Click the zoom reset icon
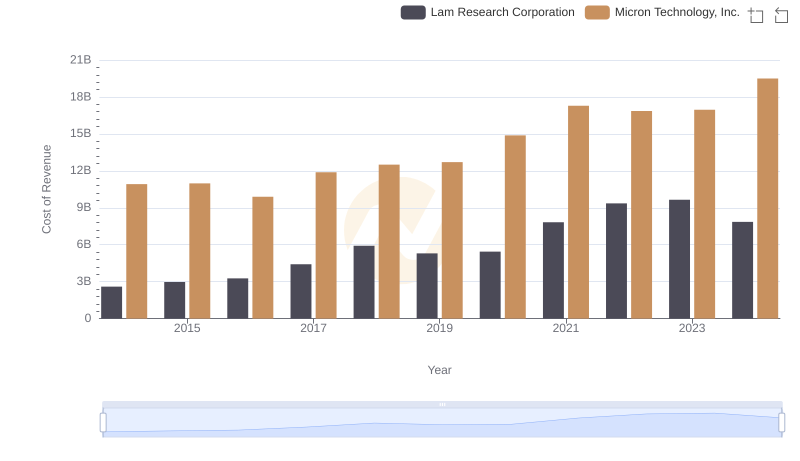The height and width of the screenshot is (461, 800). point(781,15)
